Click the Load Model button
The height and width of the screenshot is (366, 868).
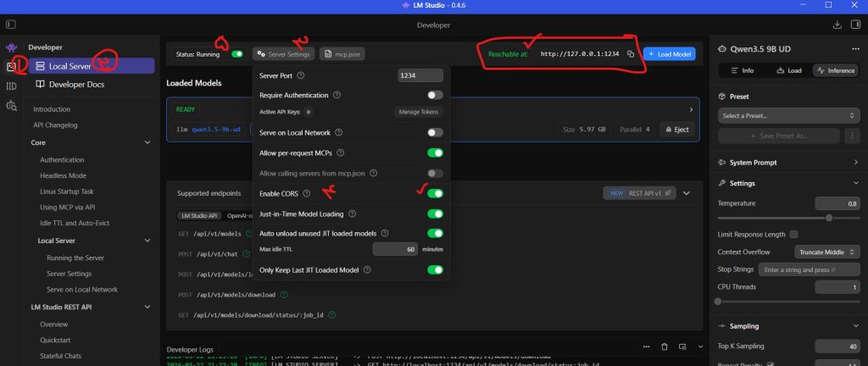point(670,53)
